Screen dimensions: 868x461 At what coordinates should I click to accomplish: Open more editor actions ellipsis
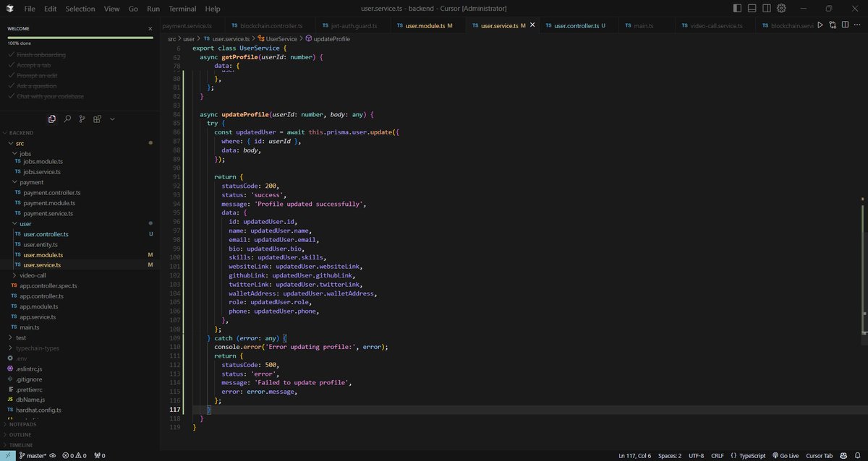click(x=857, y=25)
